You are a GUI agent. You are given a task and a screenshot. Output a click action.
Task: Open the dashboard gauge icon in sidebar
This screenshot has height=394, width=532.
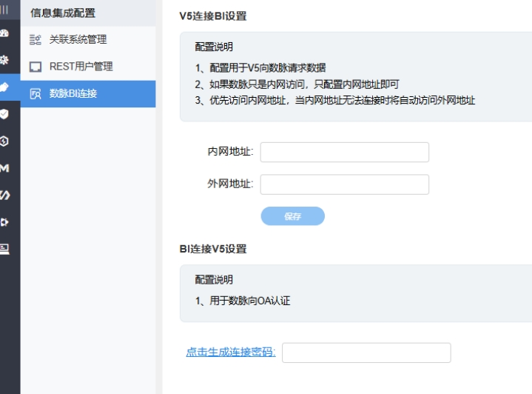(4, 33)
